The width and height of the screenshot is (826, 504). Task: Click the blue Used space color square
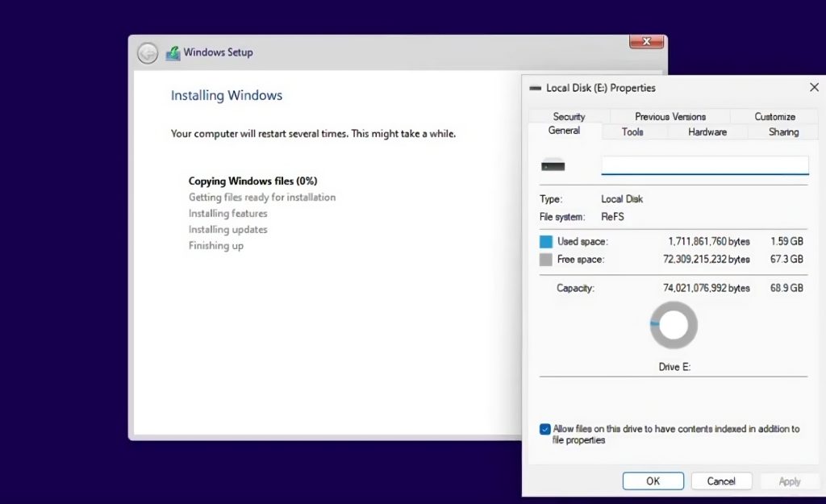point(546,242)
